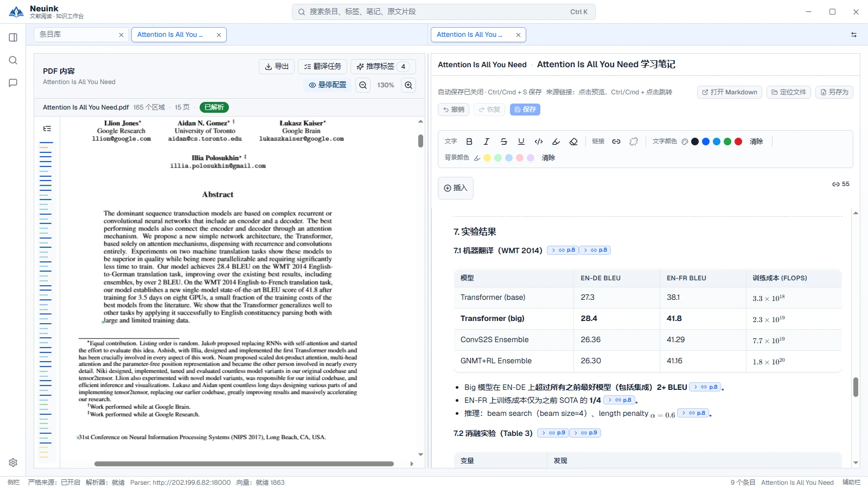Click the background color brush icon
The image size is (868, 488).
477,158
